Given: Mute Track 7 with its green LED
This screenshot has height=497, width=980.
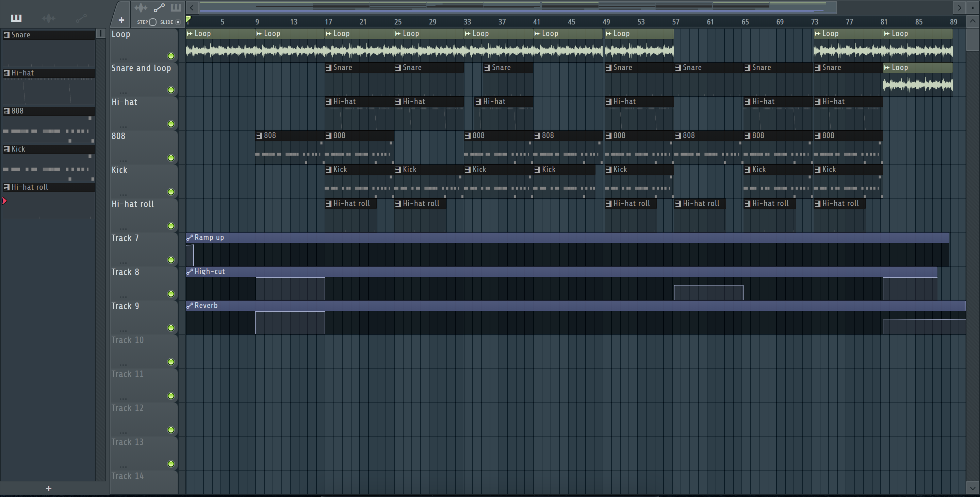Looking at the screenshot, I should [171, 260].
